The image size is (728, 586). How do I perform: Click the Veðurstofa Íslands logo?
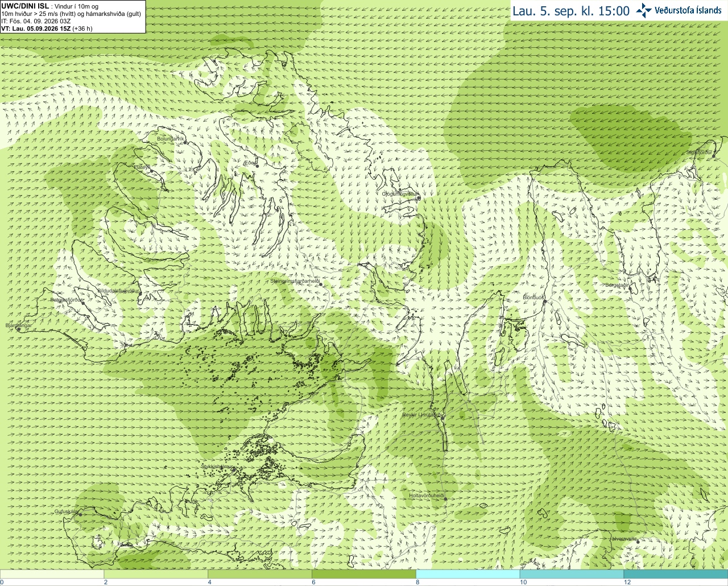pos(679,10)
